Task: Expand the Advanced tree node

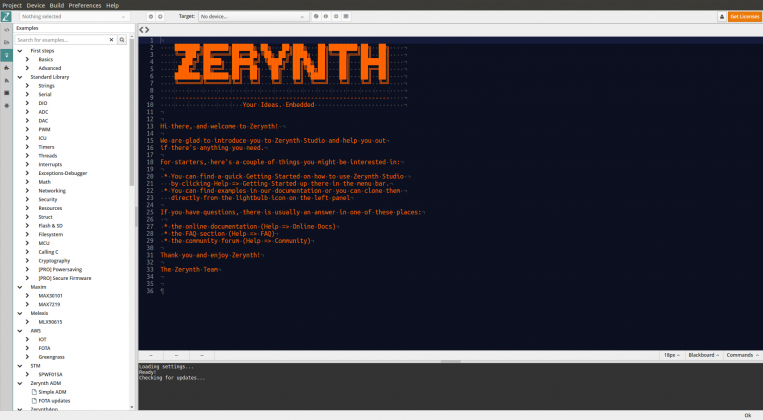Action: pyautogui.click(x=28, y=68)
